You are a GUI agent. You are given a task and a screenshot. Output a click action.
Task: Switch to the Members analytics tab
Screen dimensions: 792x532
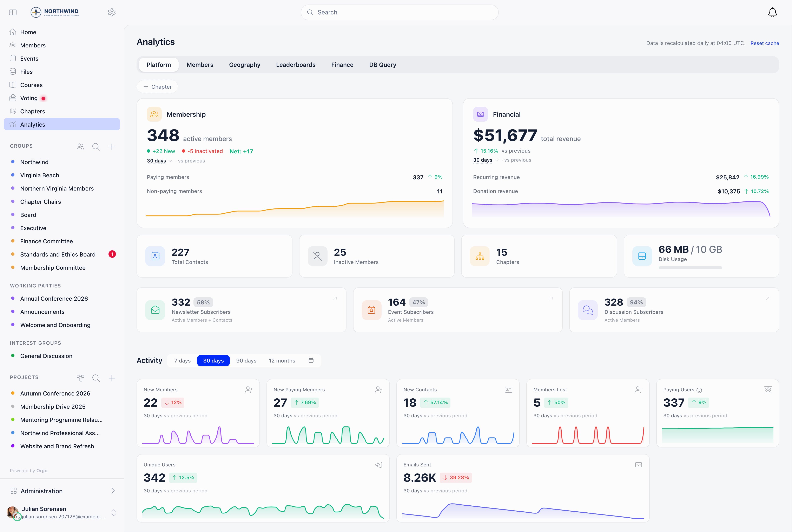(x=200, y=65)
